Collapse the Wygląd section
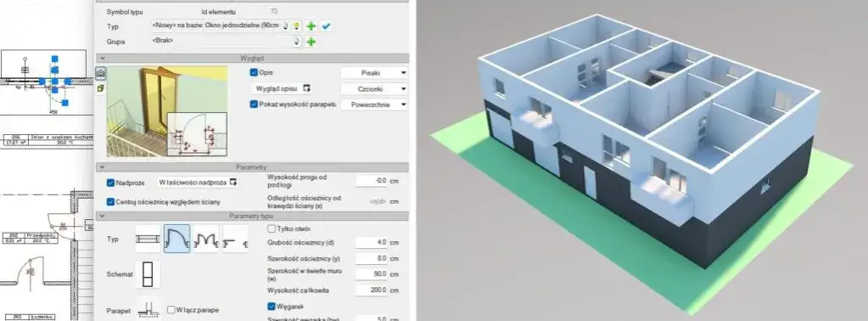 (x=102, y=58)
